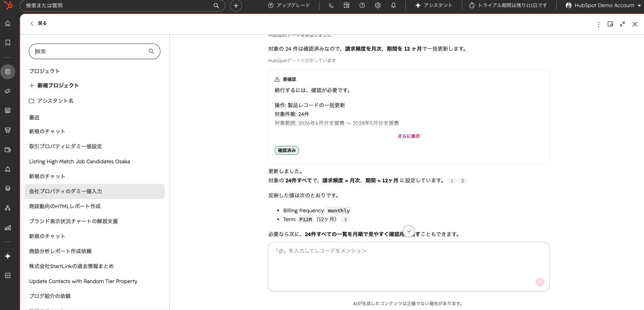Open chat 会社プロパティのダミー値入力

94,191
